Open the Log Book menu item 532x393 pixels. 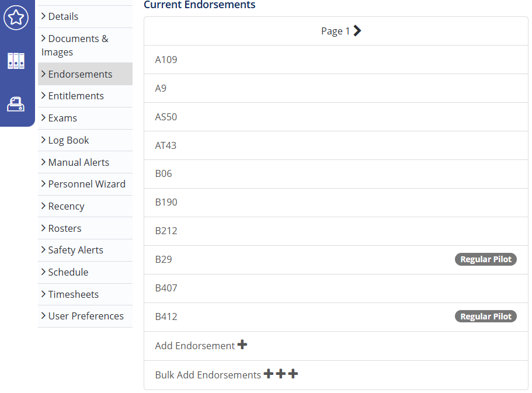(x=68, y=140)
